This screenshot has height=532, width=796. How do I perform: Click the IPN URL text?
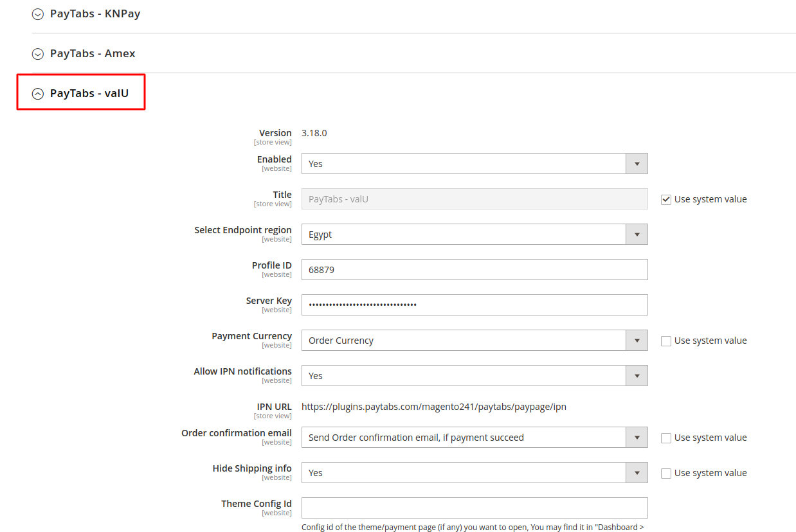pos(434,407)
